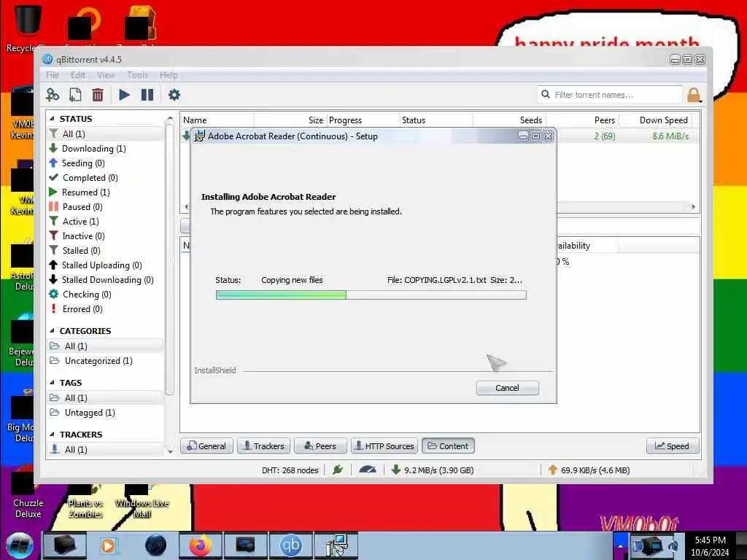Select Uncategorized (1) category
This screenshot has width=747, height=560.
click(x=98, y=361)
